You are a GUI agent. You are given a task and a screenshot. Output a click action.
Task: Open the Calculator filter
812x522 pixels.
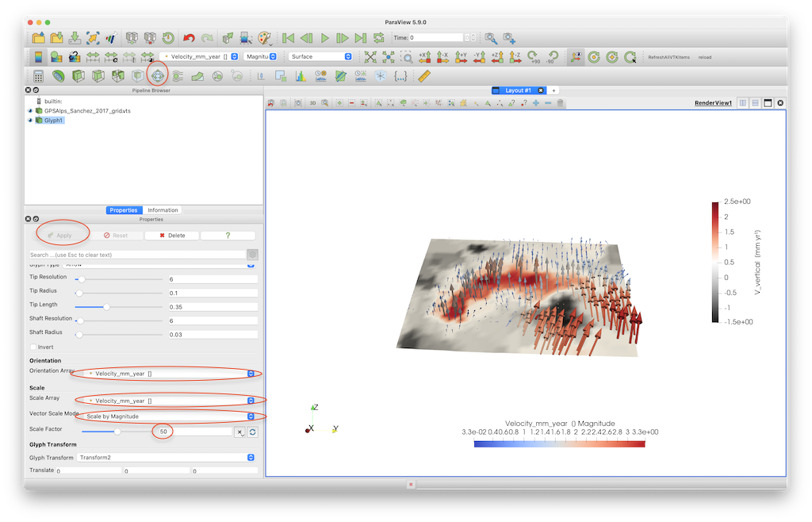[x=38, y=76]
